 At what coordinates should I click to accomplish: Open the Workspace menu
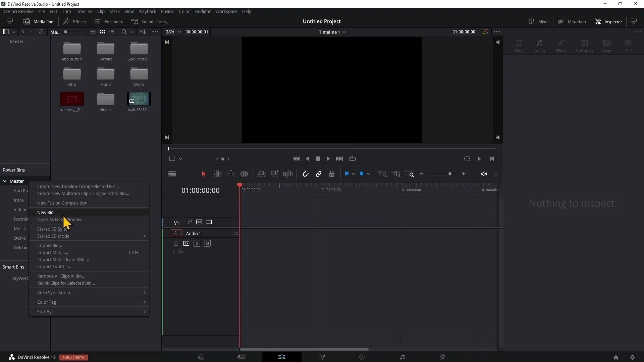pyautogui.click(x=226, y=11)
